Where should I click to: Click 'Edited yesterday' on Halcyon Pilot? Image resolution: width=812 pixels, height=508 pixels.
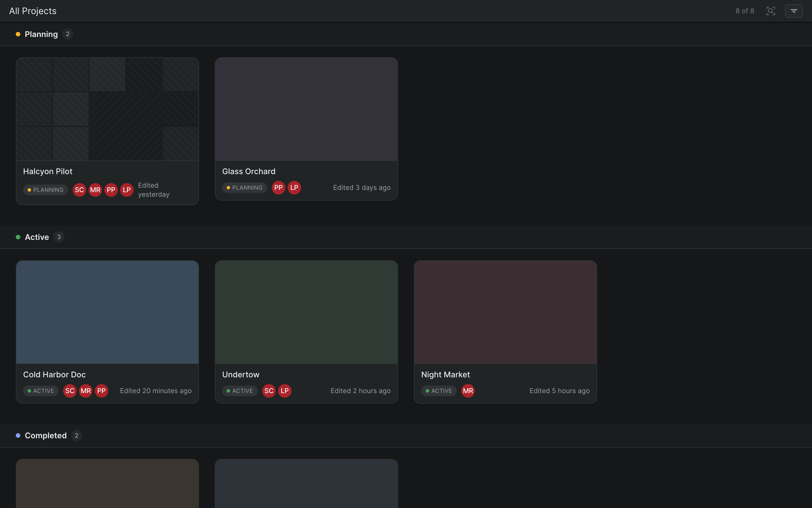point(154,190)
